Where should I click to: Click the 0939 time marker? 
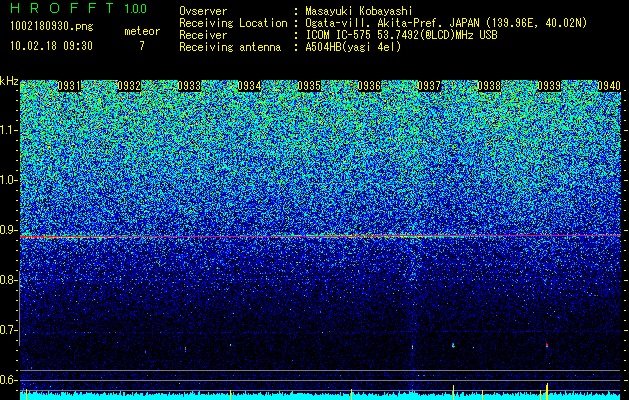[x=549, y=86]
